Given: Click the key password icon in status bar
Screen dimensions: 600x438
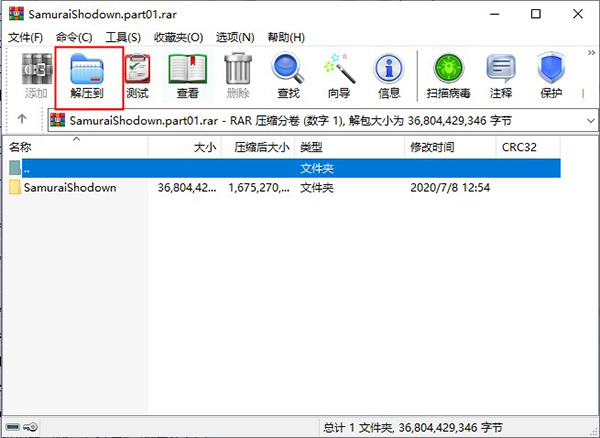Looking at the screenshot, I should [30, 427].
